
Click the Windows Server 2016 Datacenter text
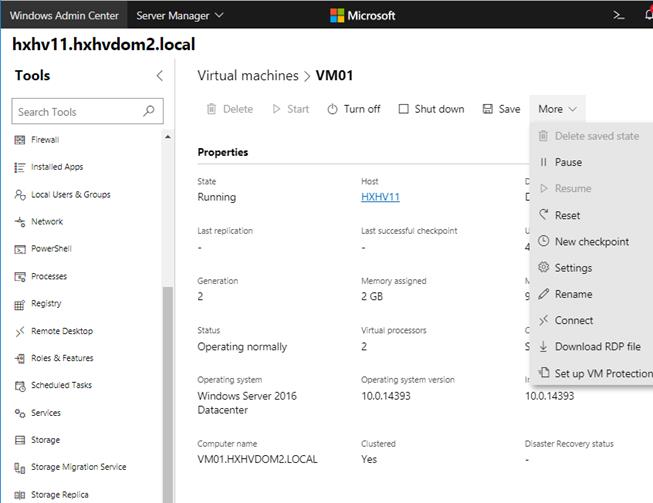point(247,403)
